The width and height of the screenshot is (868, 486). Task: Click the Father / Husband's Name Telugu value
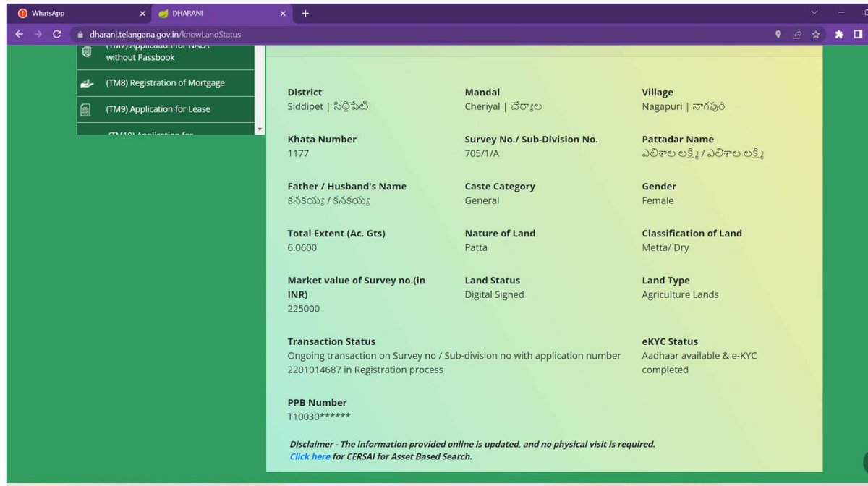point(329,200)
